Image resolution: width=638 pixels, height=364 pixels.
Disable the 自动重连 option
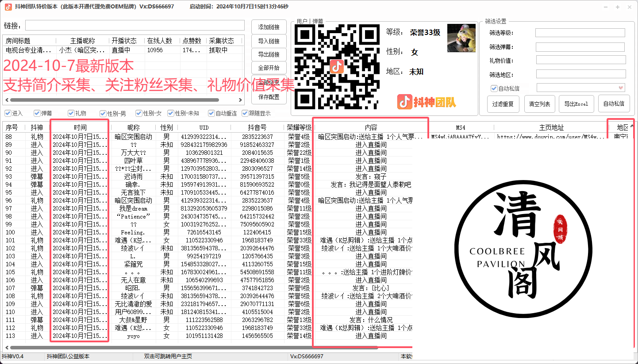(x=211, y=113)
